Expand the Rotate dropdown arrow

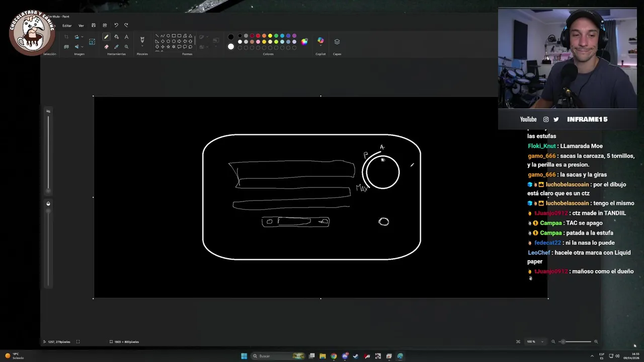pyautogui.click(x=82, y=37)
